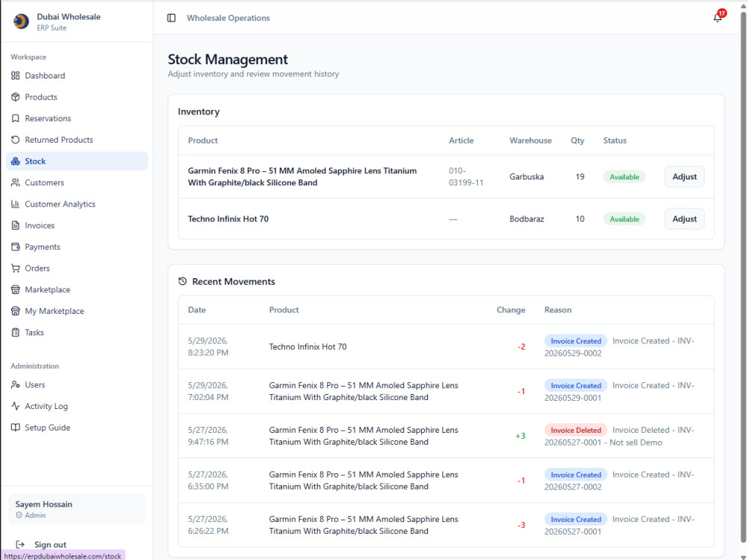The image size is (748, 560).
Task: Select Customers menu item
Action: pyautogui.click(x=77, y=182)
